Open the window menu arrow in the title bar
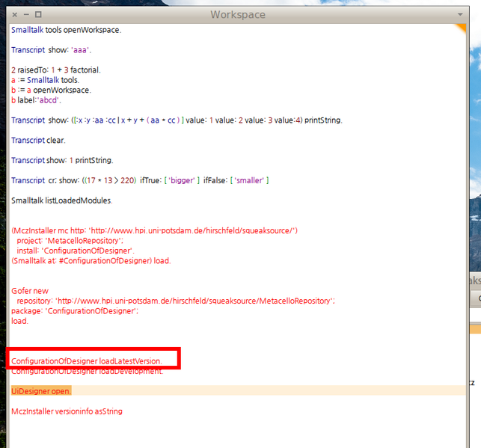 pyautogui.click(x=459, y=15)
